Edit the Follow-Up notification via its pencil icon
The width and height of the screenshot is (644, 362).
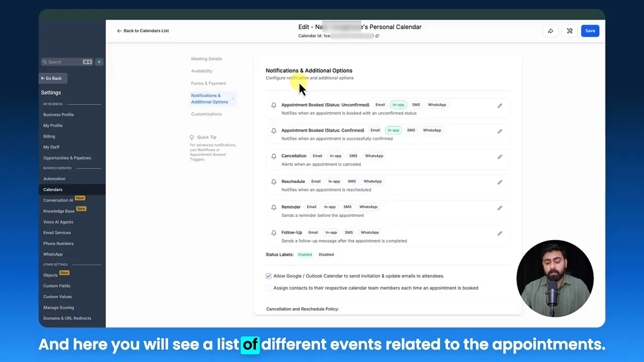pyautogui.click(x=500, y=233)
